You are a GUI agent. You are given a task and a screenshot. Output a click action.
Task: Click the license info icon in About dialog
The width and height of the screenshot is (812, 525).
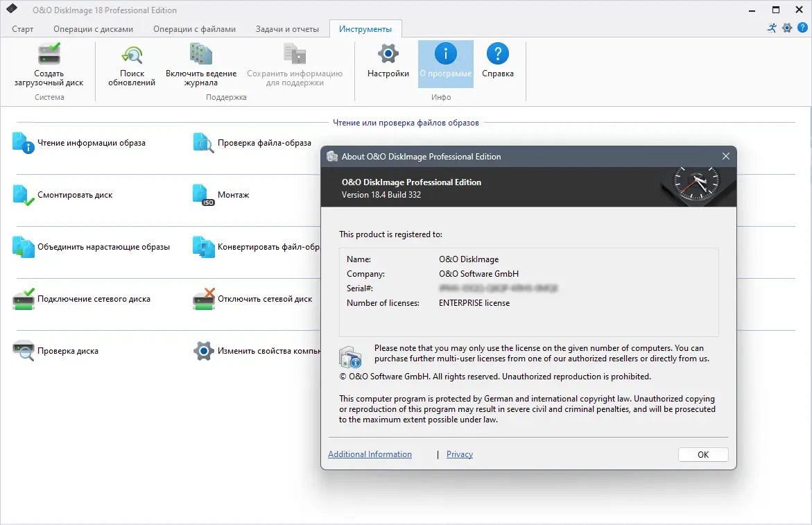[x=350, y=357]
